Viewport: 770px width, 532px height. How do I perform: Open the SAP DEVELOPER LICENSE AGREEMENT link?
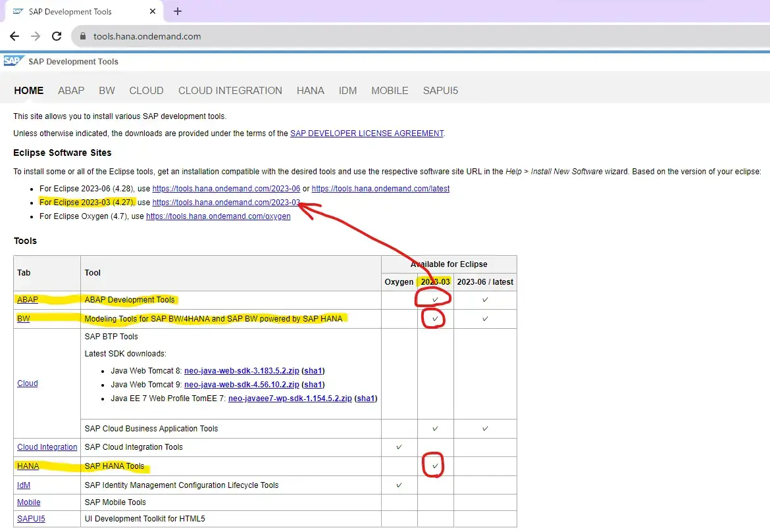(x=367, y=133)
